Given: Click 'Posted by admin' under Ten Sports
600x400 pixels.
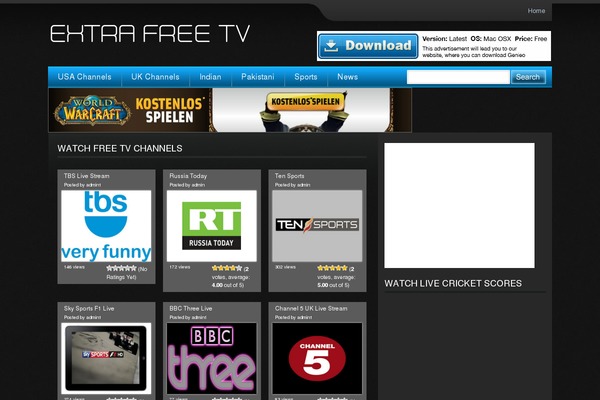Looking at the screenshot, I should tap(292, 185).
